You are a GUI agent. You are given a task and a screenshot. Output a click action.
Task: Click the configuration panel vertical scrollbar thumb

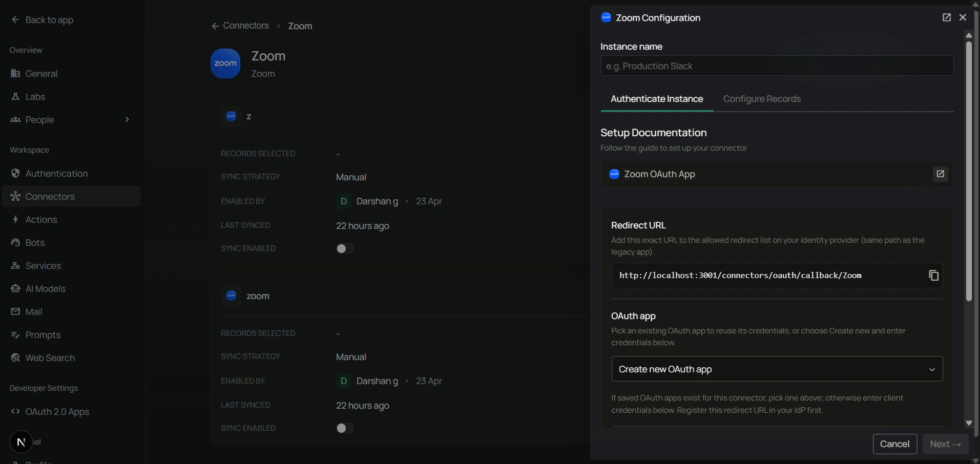(968, 172)
